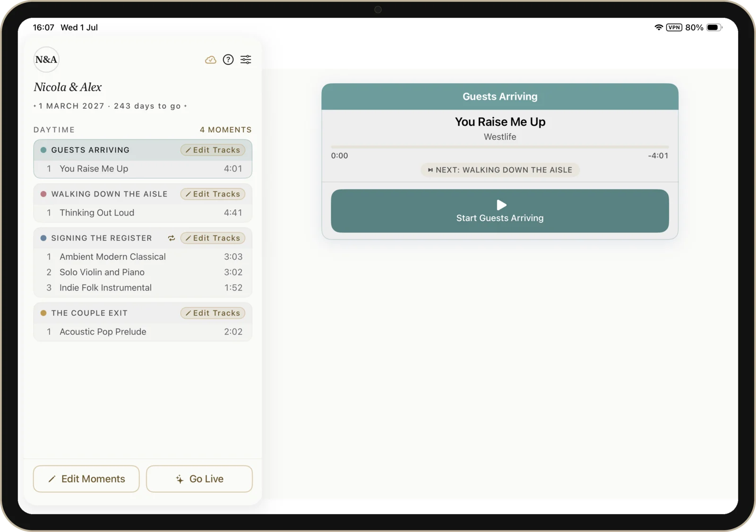Check the Wi-Fi status icon

coord(658,27)
